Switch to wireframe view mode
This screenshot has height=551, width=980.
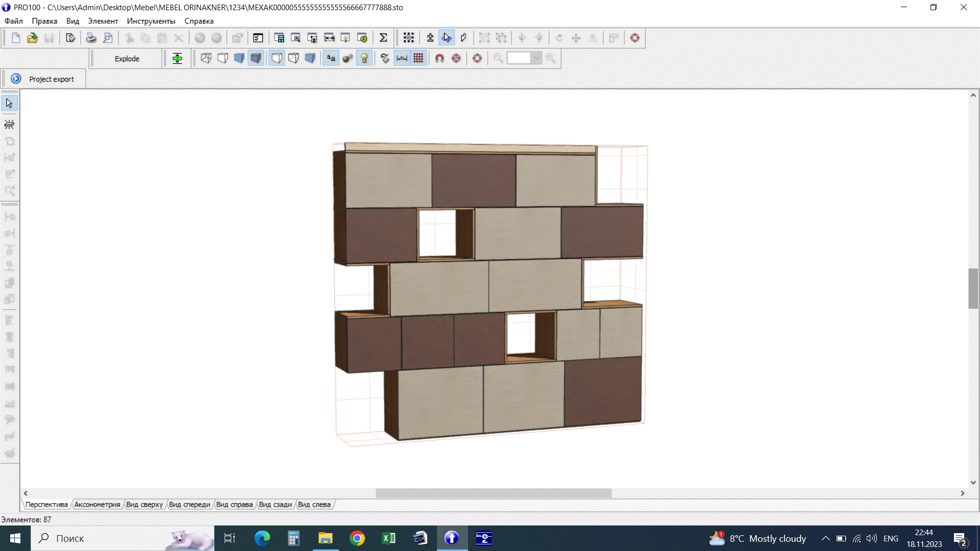tap(206, 58)
